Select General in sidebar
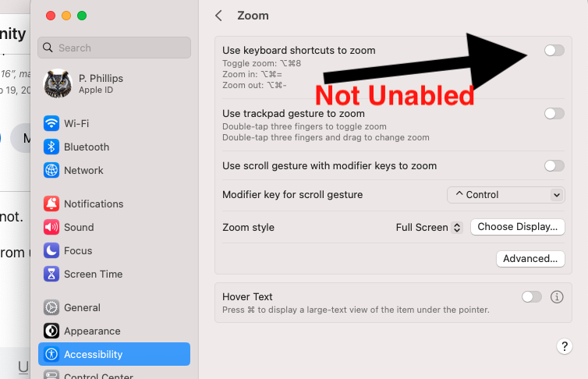The width and height of the screenshot is (588, 379). (x=82, y=307)
